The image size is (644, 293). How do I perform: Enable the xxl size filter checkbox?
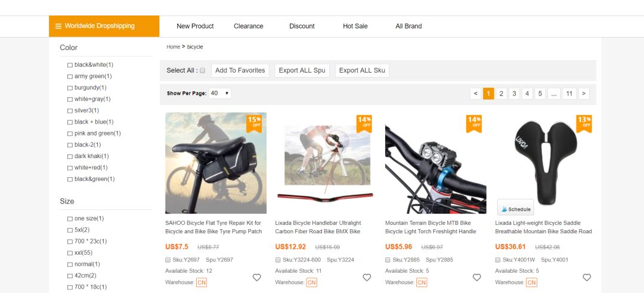point(70,253)
